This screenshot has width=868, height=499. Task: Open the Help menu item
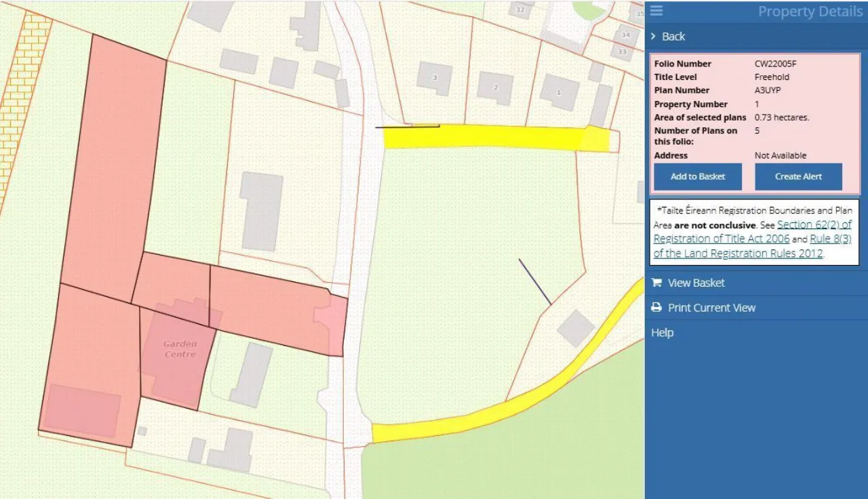click(x=663, y=332)
